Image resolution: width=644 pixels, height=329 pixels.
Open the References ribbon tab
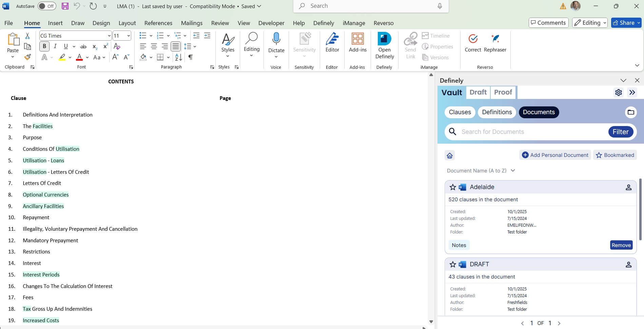pyautogui.click(x=158, y=23)
